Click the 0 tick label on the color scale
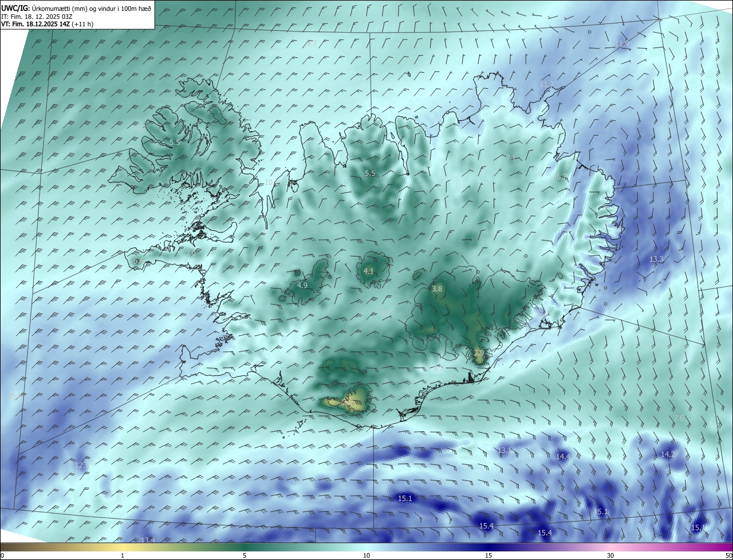Screen dimensions: 733x560 click(2, 555)
